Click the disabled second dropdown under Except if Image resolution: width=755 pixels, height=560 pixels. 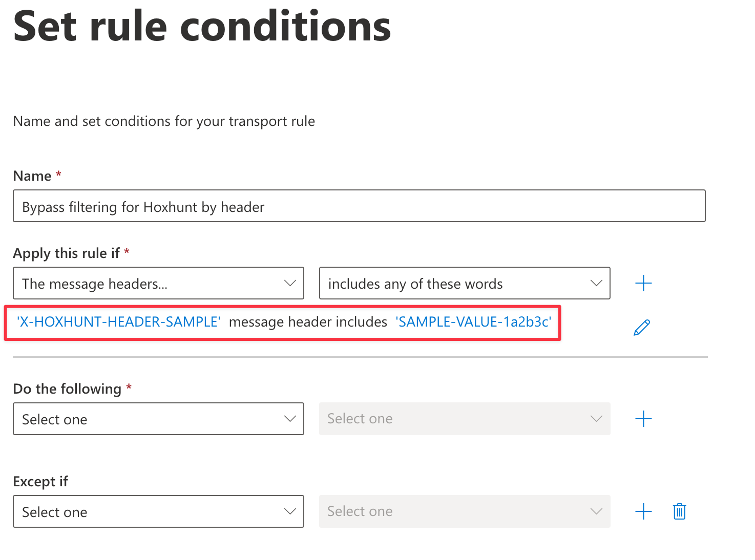click(465, 511)
